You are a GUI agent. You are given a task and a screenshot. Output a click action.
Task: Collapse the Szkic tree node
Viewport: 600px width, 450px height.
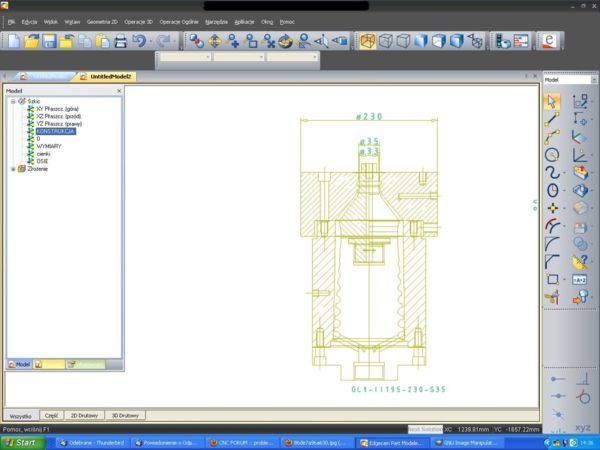point(13,101)
